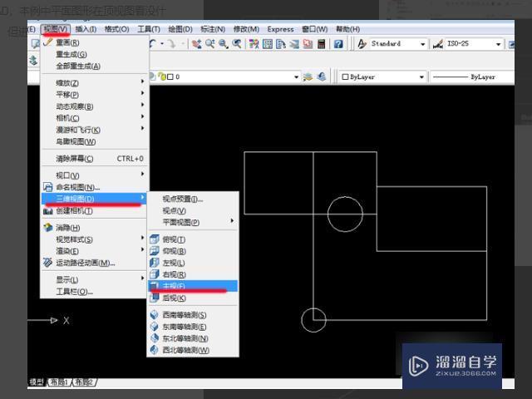Click the Text Style icon beside Standard
The image size is (532, 399).
362,44
